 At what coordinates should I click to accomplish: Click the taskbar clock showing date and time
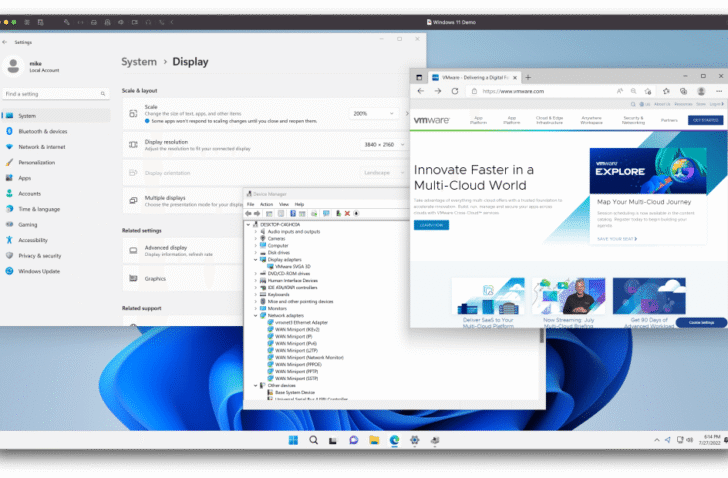pos(710,440)
